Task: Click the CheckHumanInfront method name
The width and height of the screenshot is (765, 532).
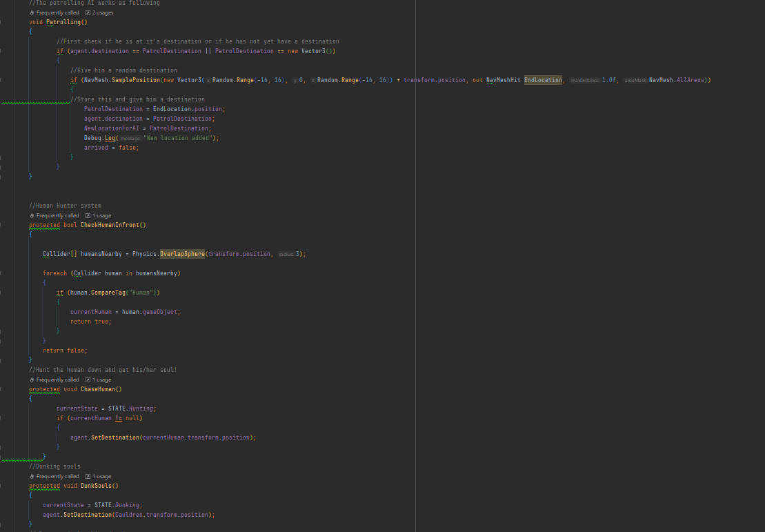Action: click(x=110, y=225)
